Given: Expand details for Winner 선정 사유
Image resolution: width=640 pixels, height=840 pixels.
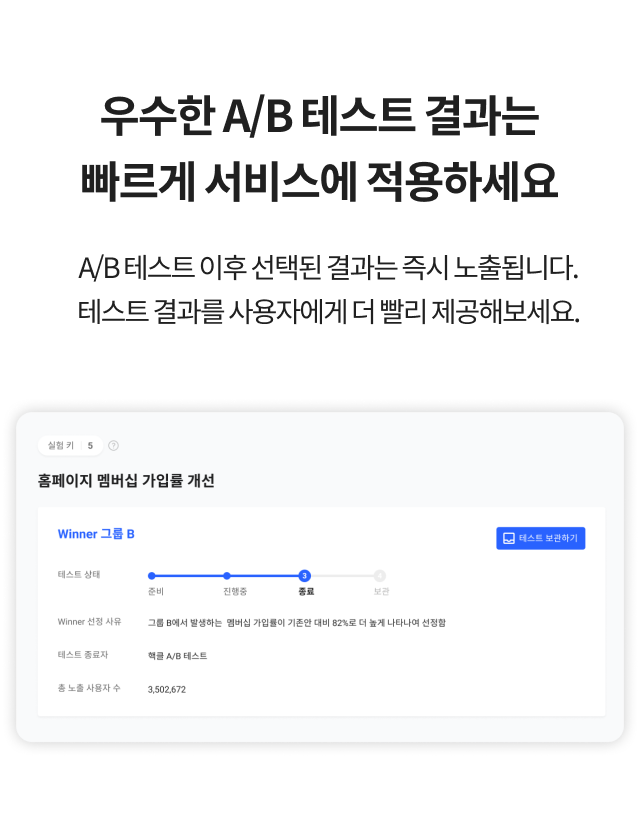Looking at the screenshot, I should click(x=90, y=621).
